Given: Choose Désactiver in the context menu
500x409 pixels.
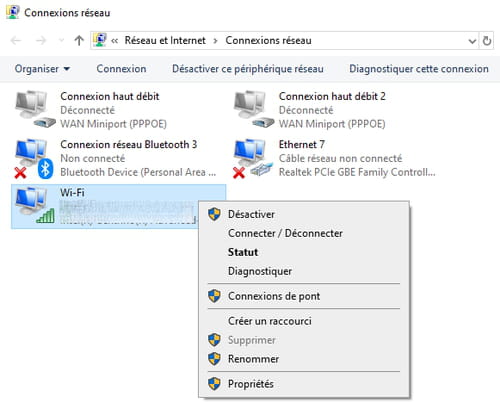Looking at the screenshot, I should (x=251, y=214).
